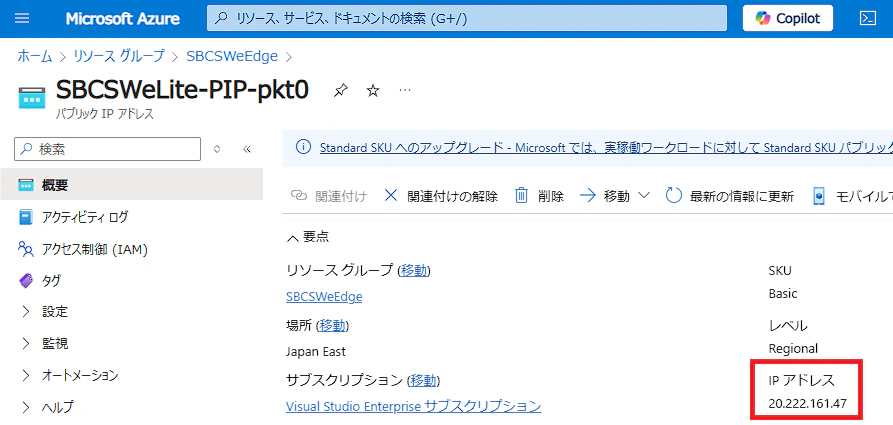Viewport: 893px width, 425px height.
Task: Collapse the 要点 section
Action: click(x=308, y=237)
